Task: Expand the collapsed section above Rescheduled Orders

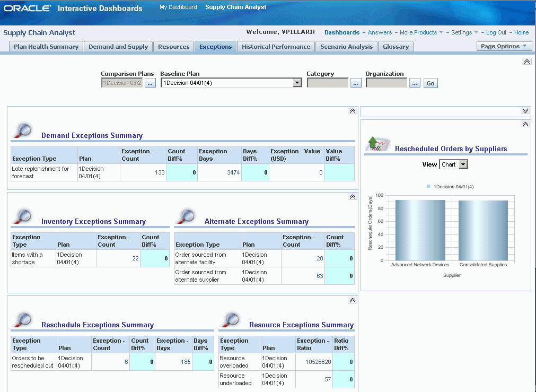Action: (525, 111)
